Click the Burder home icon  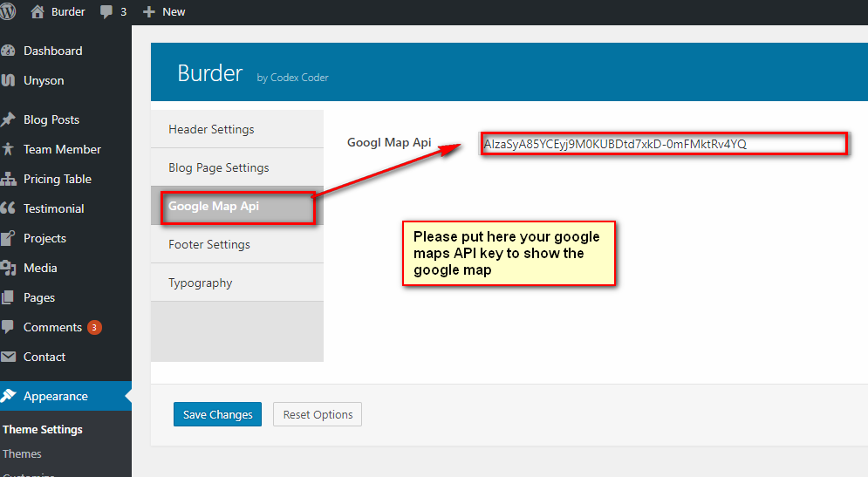coord(38,11)
